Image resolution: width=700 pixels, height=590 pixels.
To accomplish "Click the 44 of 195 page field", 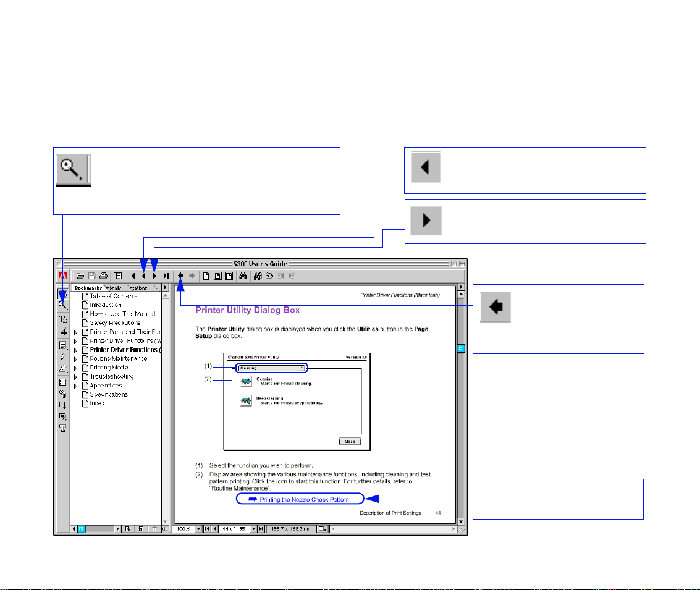I will point(234,529).
